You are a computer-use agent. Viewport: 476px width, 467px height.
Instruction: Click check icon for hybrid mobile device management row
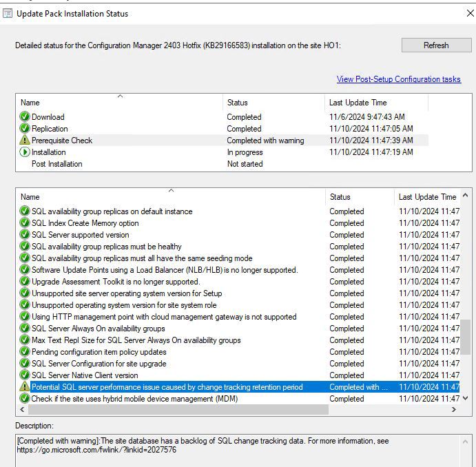pyautogui.click(x=25, y=398)
